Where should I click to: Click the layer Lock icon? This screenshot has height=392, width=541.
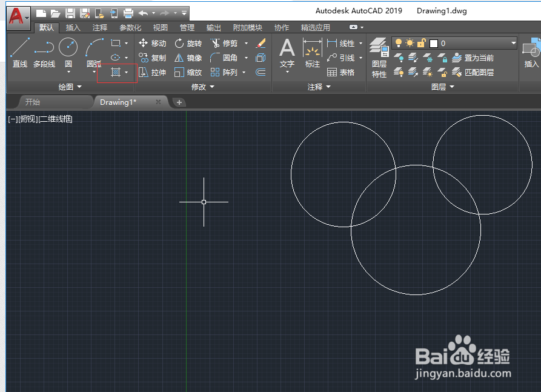(x=442, y=58)
